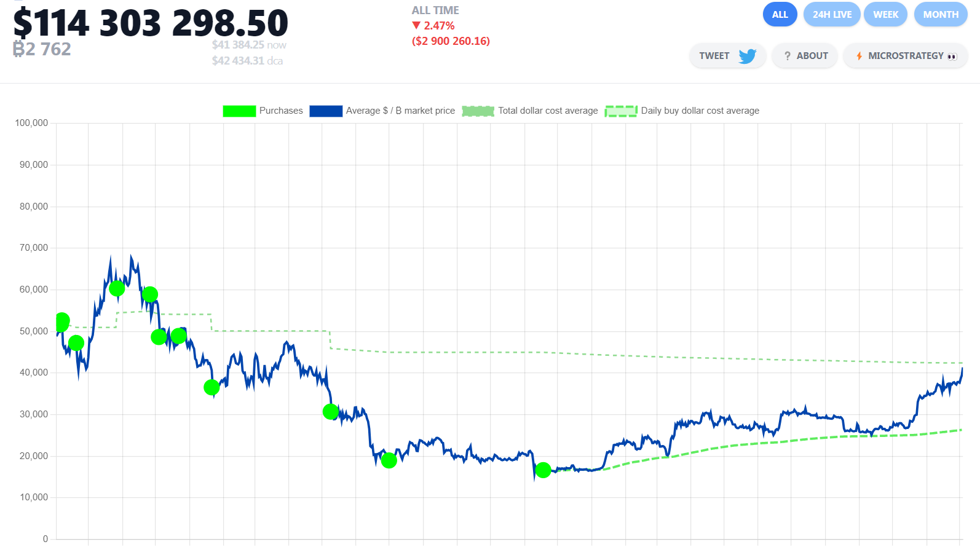
Task: Click the red 2.47% change indicator
Action: tap(433, 26)
